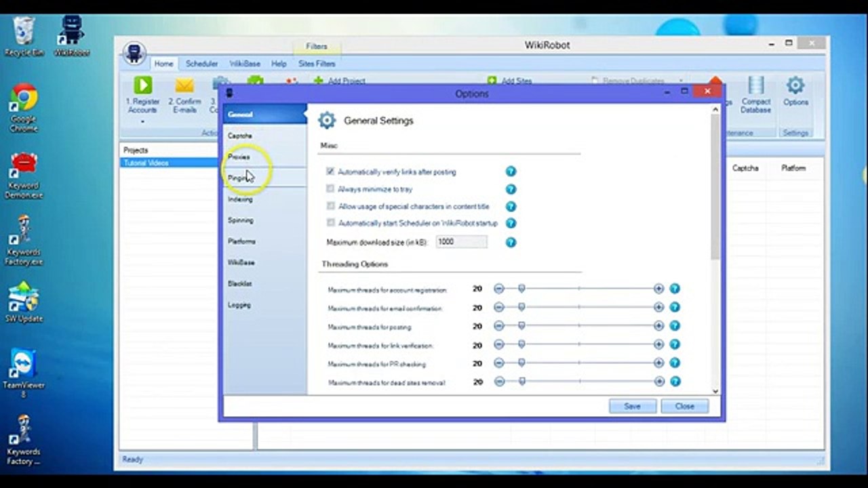Enable special characters in content title
The image size is (868, 488).
(330, 206)
